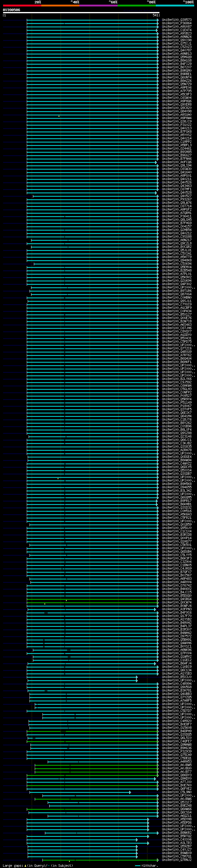Click hit label UniRef100_B8Y262

[x=177, y=423]
